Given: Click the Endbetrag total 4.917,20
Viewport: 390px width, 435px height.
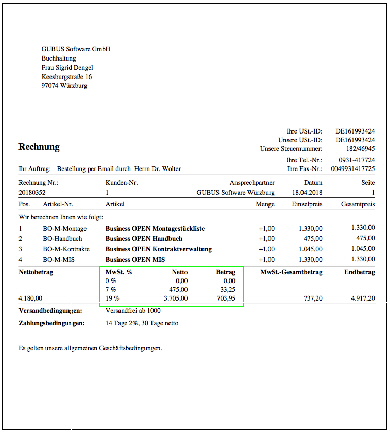Looking at the screenshot, I should [363, 298].
